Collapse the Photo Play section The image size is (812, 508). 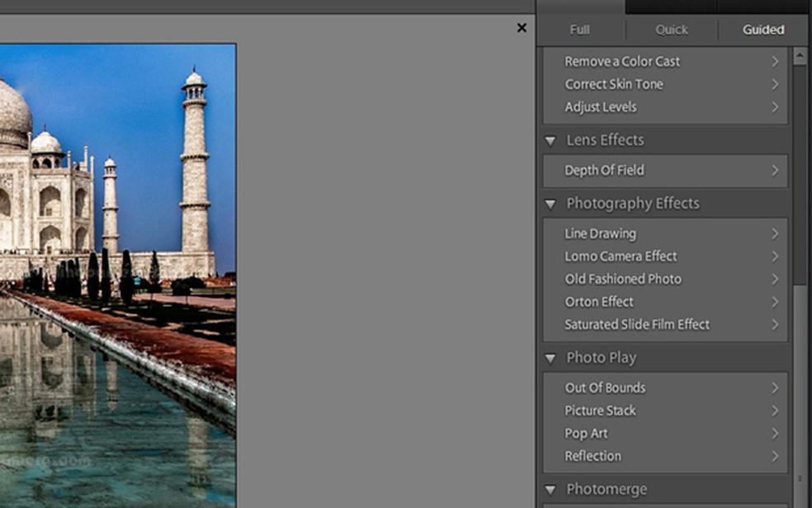click(x=550, y=359)
